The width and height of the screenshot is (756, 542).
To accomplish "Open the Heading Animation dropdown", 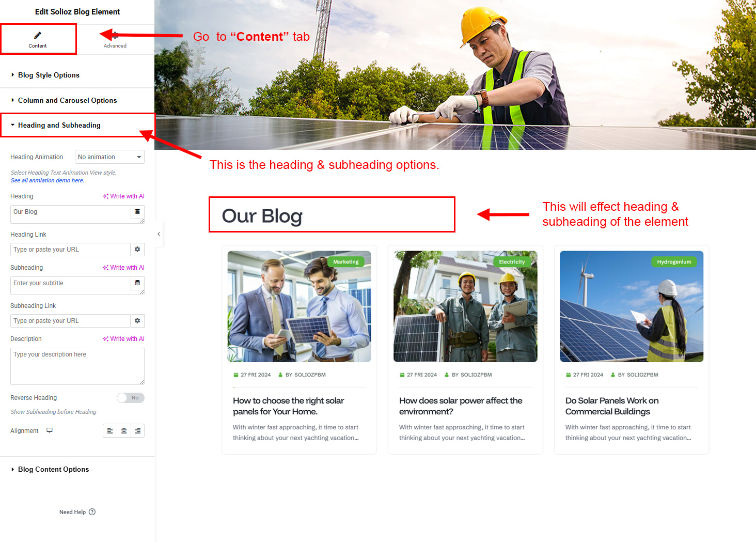I will click(109, 157).
